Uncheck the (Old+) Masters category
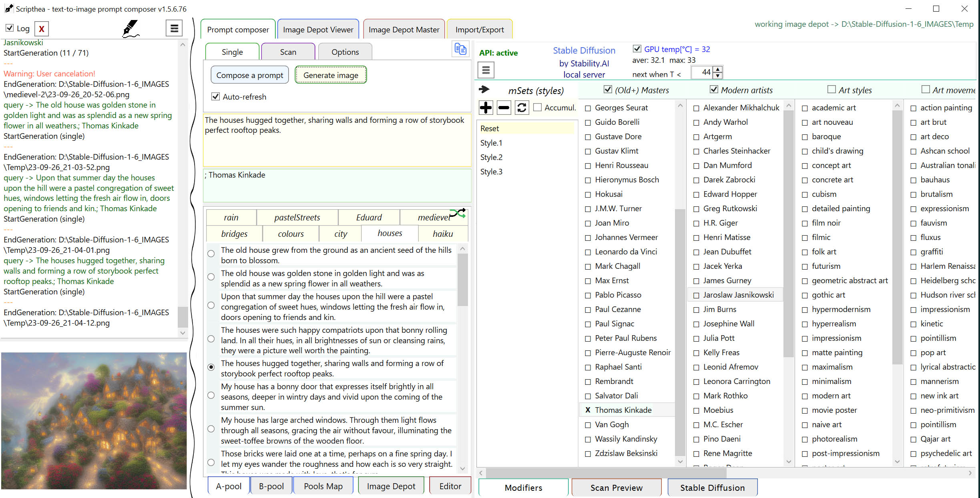The image size is (980, 498). click(608, 90)
